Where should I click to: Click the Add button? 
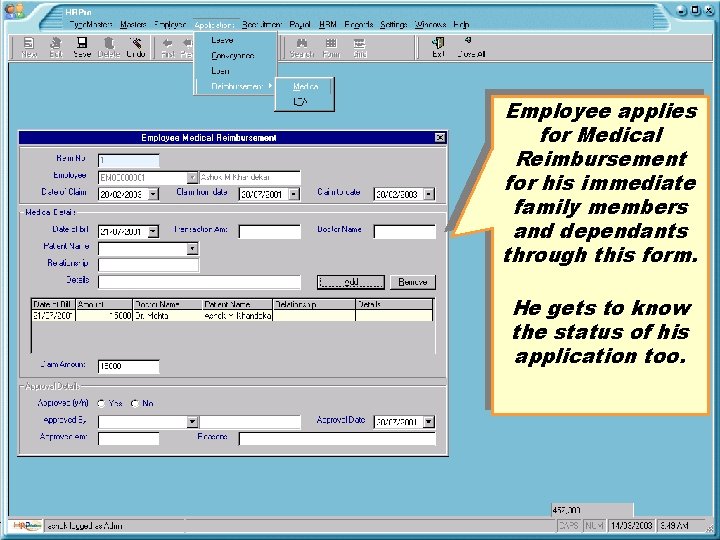(351, 282)
